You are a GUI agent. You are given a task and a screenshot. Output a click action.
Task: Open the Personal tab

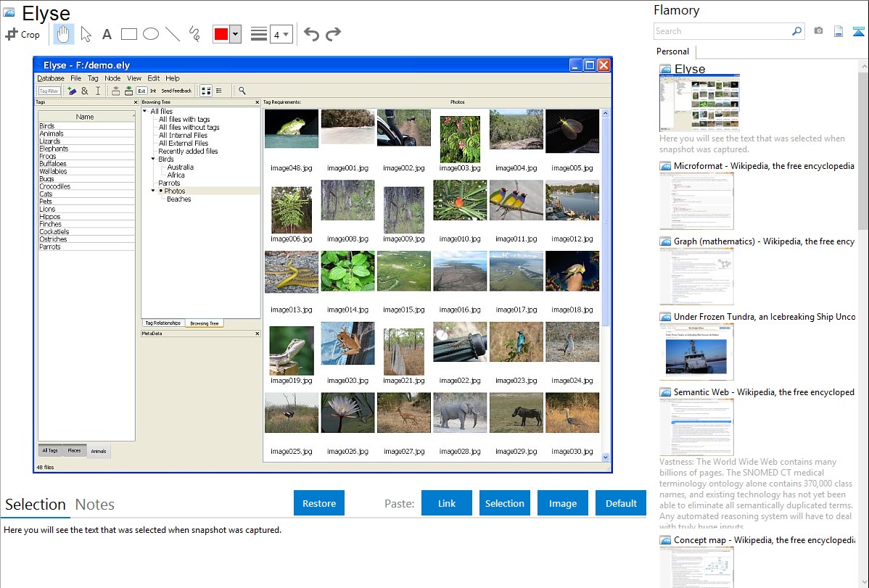[x=672, y=51]
